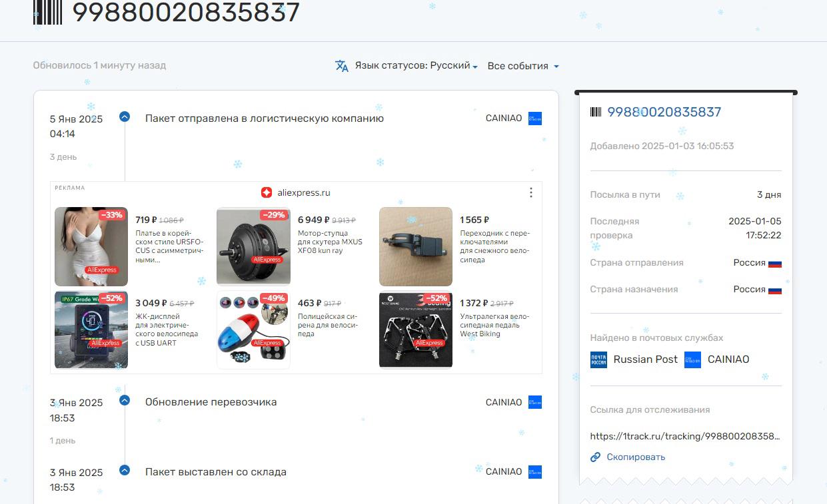Open the status language dropdown
The height and width of the screenshot is (504, 827).
pos(416,66)
